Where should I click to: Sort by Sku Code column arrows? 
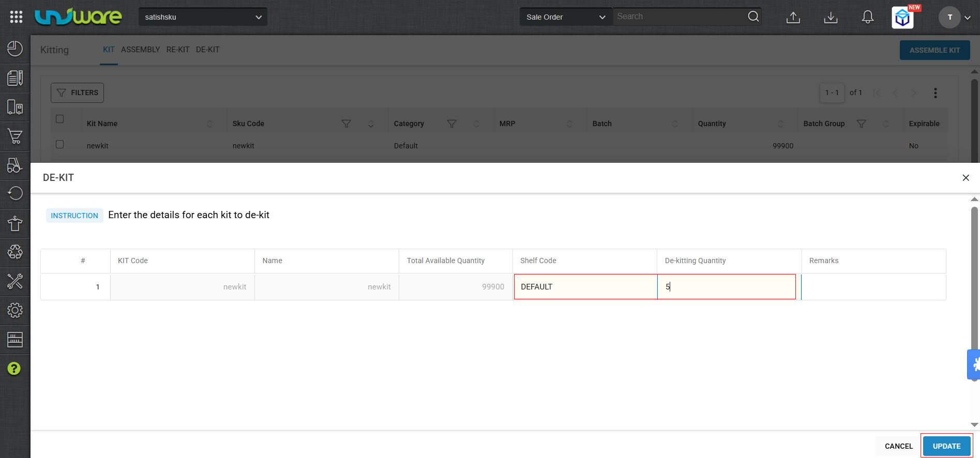click(x=371, y=124)
